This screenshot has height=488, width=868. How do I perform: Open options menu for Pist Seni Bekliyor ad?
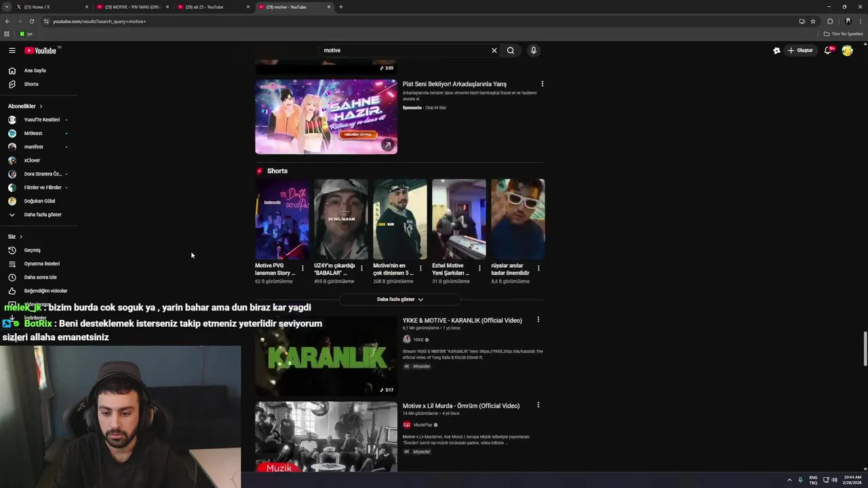point(542,84)
